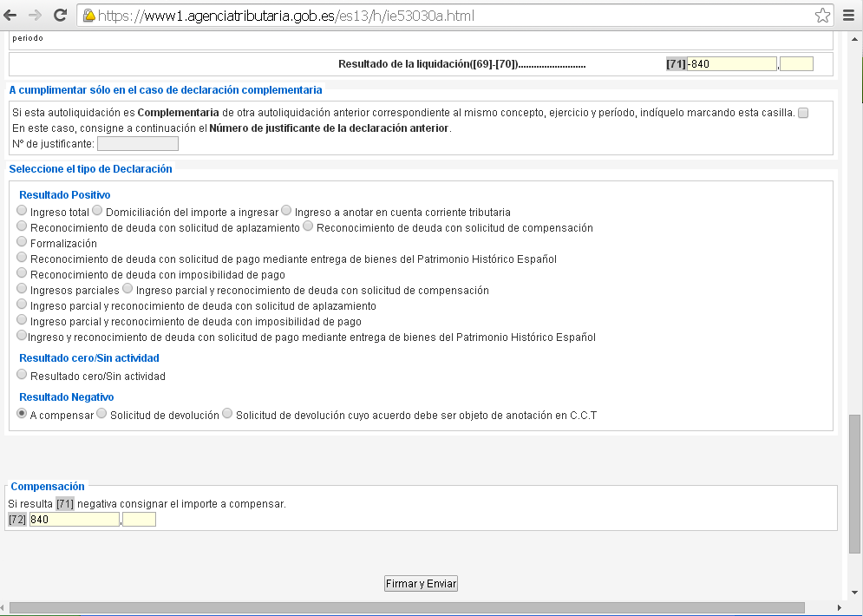The image size is (863, 616).
Task: Choose the Formalización radio button
Action: (x=22, y=241)
